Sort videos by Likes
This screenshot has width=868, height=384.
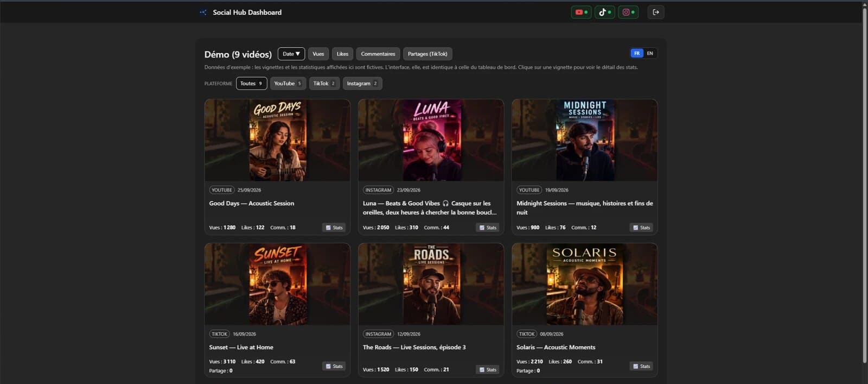[x=342, y=54]
